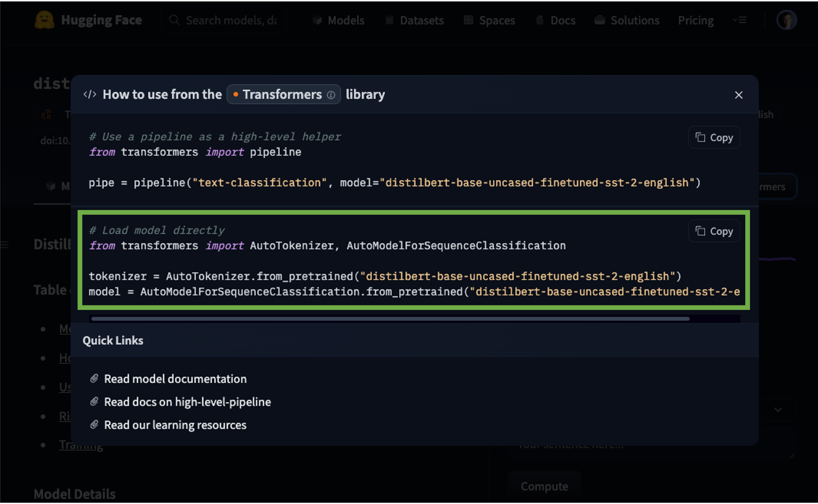Focus the Search models input field

[x=223, y=20]
